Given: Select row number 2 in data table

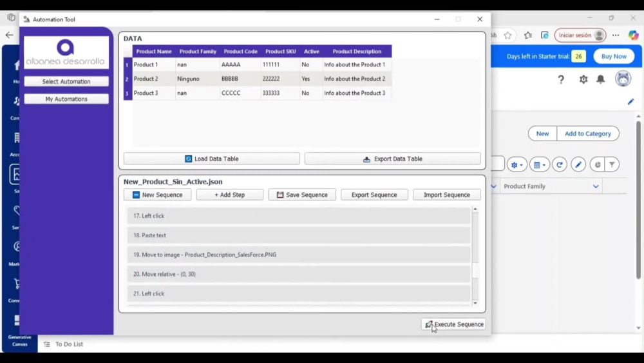Looking at the screenshot, I should (x=128, y=79).
